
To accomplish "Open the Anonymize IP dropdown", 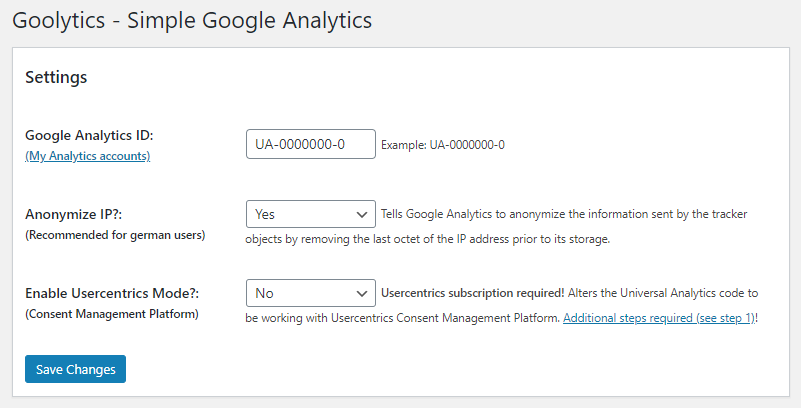I will click(311, 214).
